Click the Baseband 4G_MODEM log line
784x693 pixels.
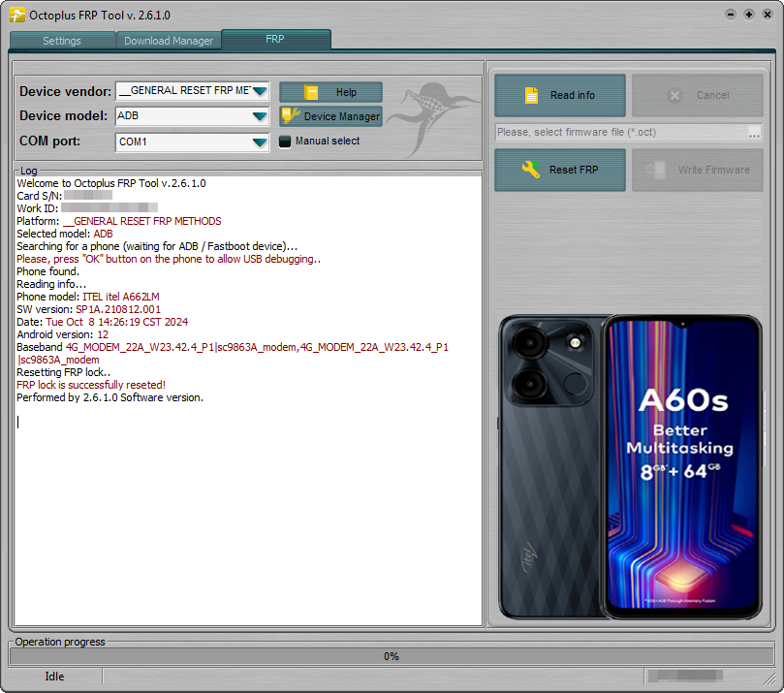click(x=233, y=354)
